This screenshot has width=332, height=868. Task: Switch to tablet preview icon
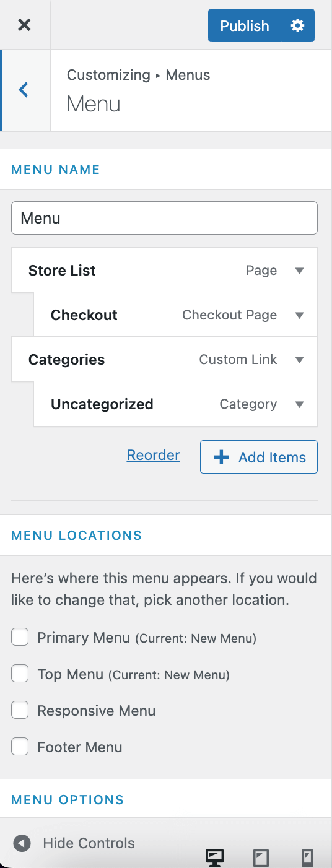coord(261,857)
